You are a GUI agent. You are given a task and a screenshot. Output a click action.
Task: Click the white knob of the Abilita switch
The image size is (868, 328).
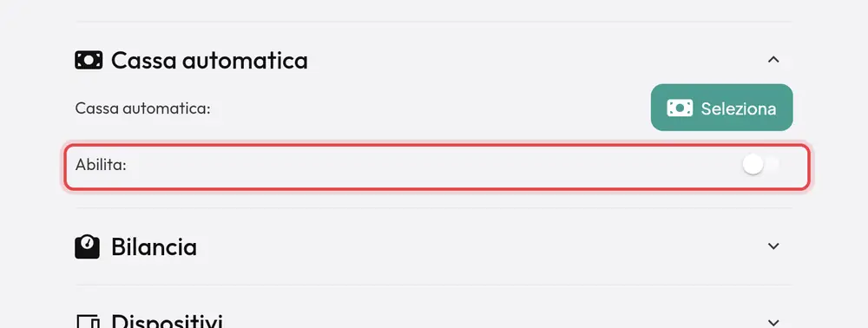753,165
